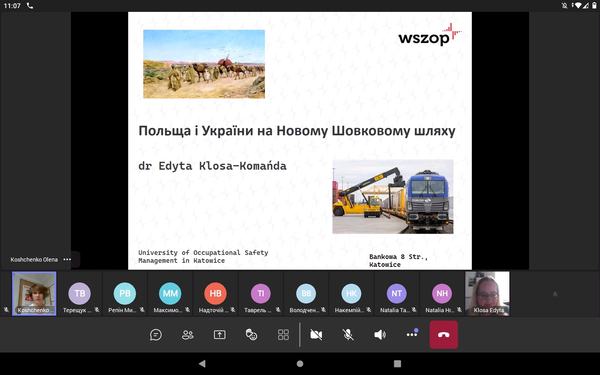Tap Android back navigation button
Viewport: 600px width, 375px height.
[202, 364]
